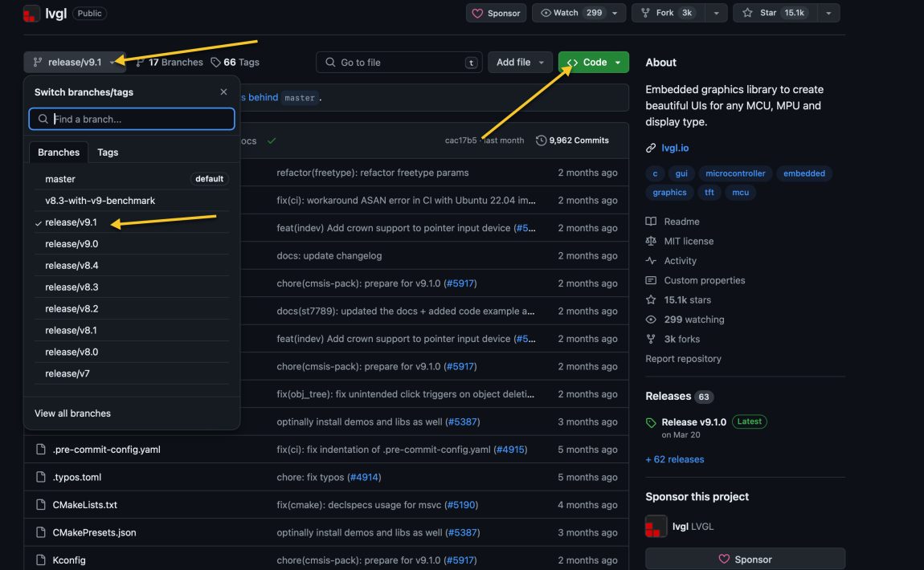Click View all branches link
This screenshot has height=570, width=924.
[x=72, y=413]
